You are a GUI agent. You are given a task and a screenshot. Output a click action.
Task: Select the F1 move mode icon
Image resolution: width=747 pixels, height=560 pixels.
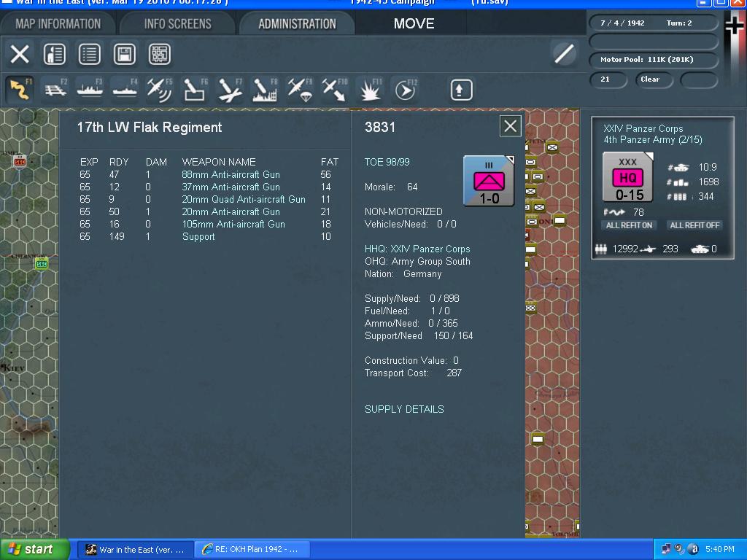(20, 89)
